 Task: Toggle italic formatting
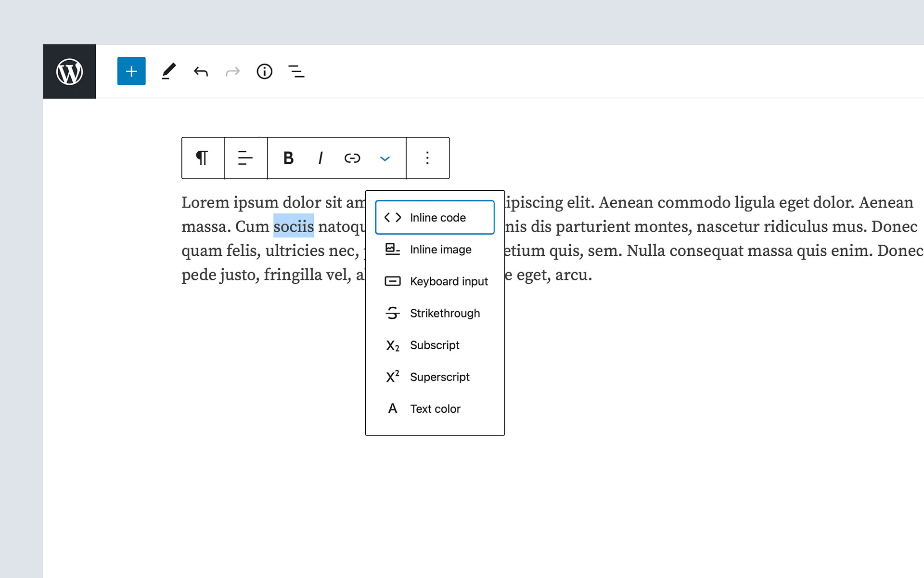coord(320,158)
